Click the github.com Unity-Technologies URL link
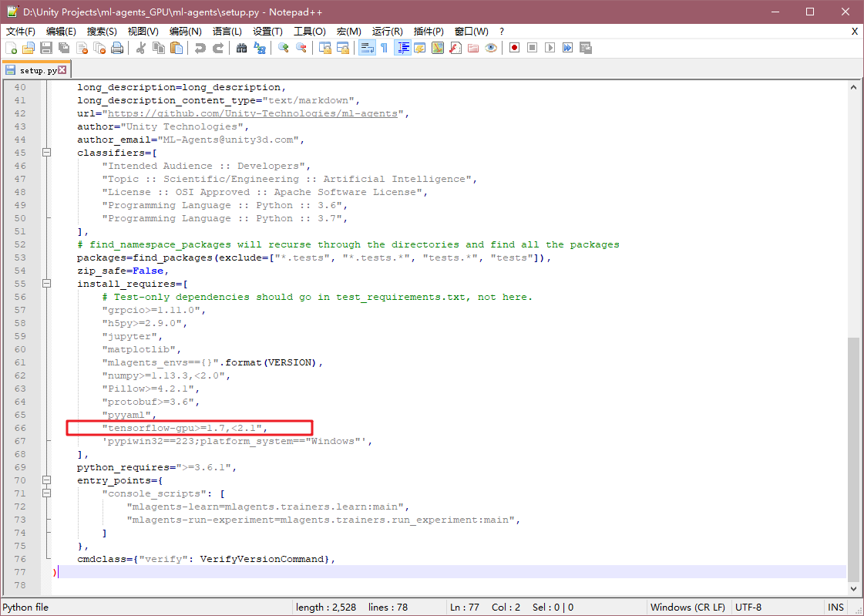 click(252, 113)
